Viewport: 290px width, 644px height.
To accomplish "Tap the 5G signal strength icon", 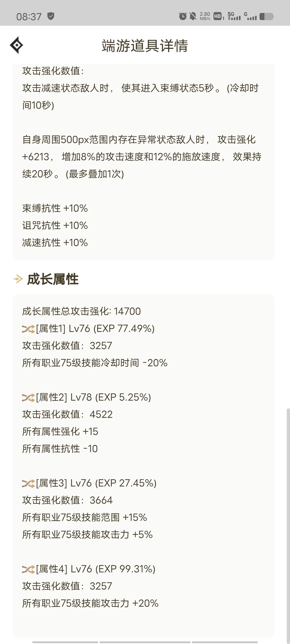I will tap(234, 16).
